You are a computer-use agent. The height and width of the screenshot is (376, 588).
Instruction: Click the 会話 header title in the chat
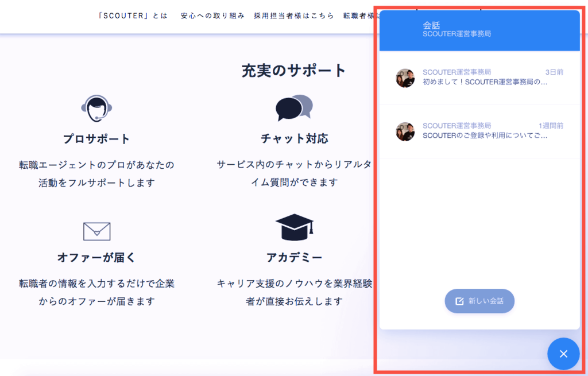(x=431, y=25)
